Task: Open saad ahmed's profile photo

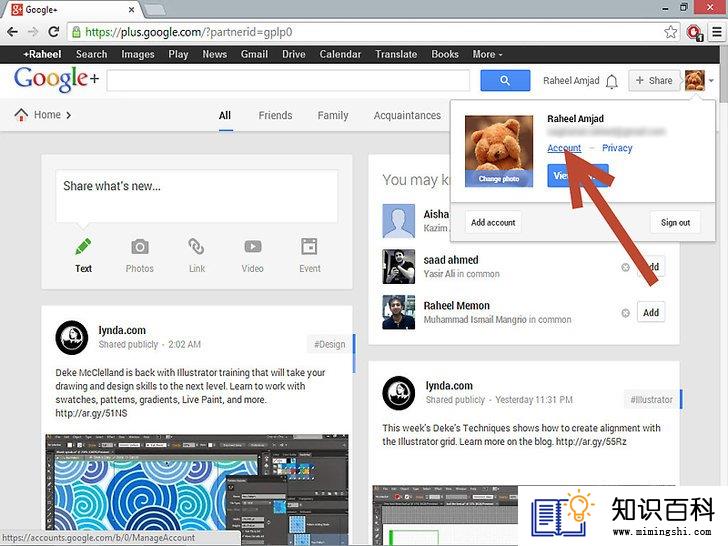Action: pyautogui.click(x=398, y=266)
